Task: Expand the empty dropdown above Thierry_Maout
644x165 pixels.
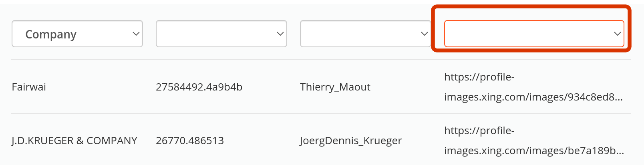Action: pyautogui.click(x=365, y=34)
